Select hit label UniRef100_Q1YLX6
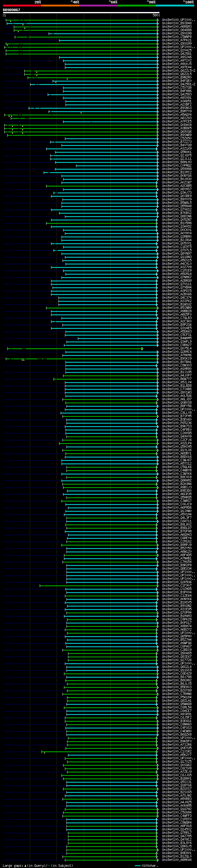197x868 pixels. coord(176,450)
